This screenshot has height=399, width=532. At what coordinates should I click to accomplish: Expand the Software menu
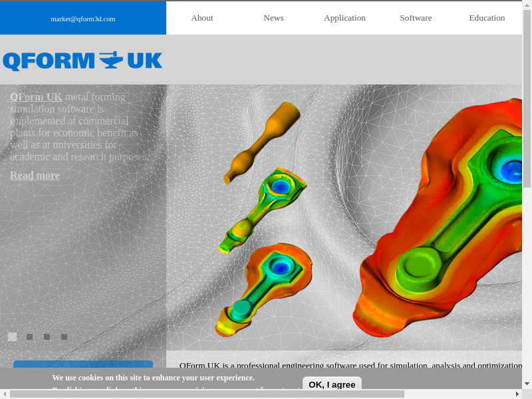(416, 18)
